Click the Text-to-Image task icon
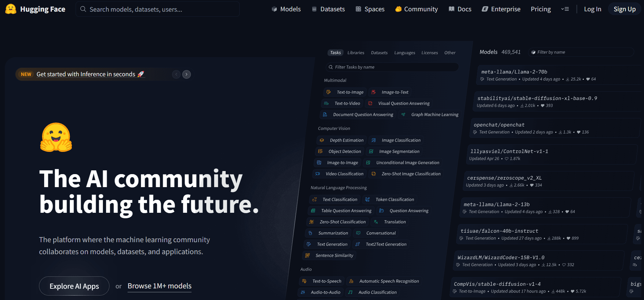The image size is (644, 300). [x=329, y=92]
